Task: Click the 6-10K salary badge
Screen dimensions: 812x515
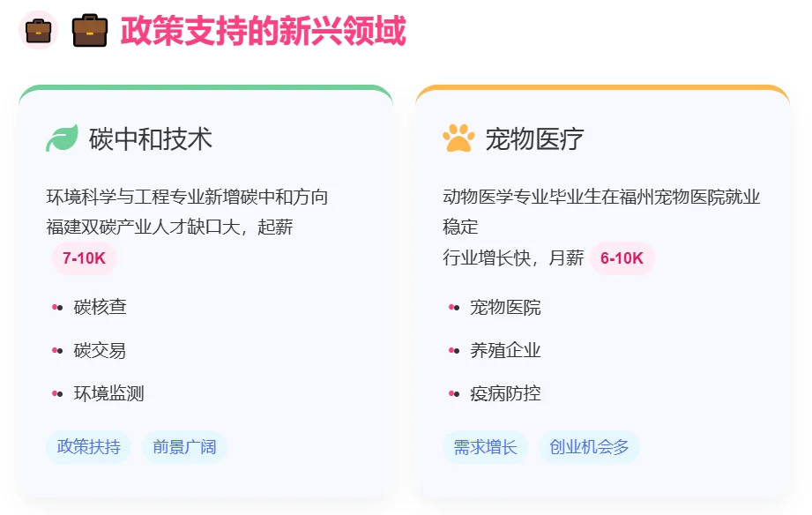Action: click(622, 258)
